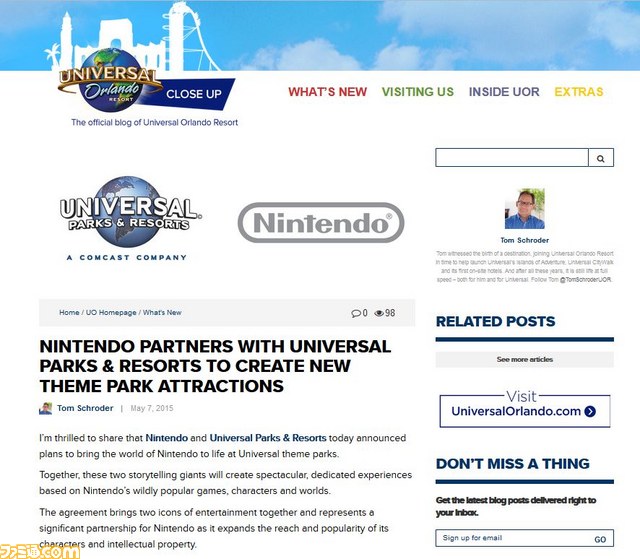Open the Inside UOR menu
The height and width of the screenshot is (559, 640).
504,92
